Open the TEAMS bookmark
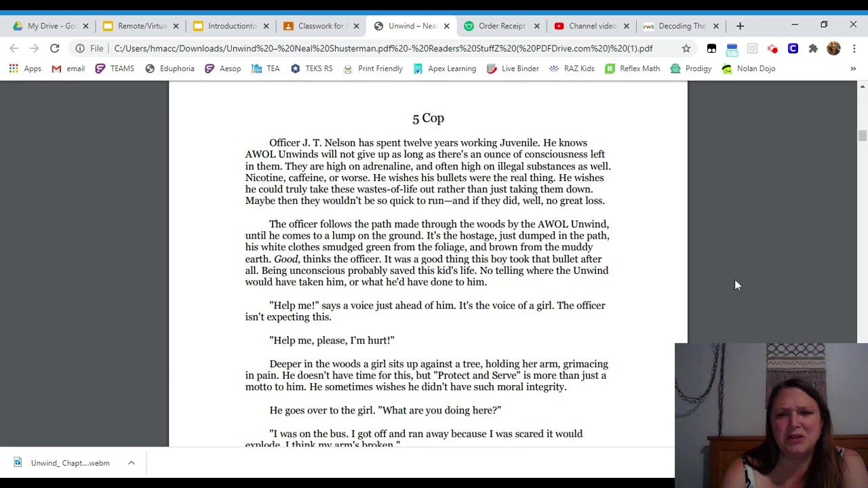 pyautogui.click(x=115, y=68)
